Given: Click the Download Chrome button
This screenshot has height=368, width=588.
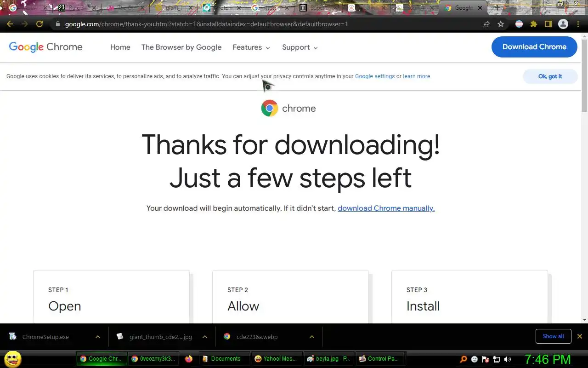Looking at the screenshot, I should (534, 47).
